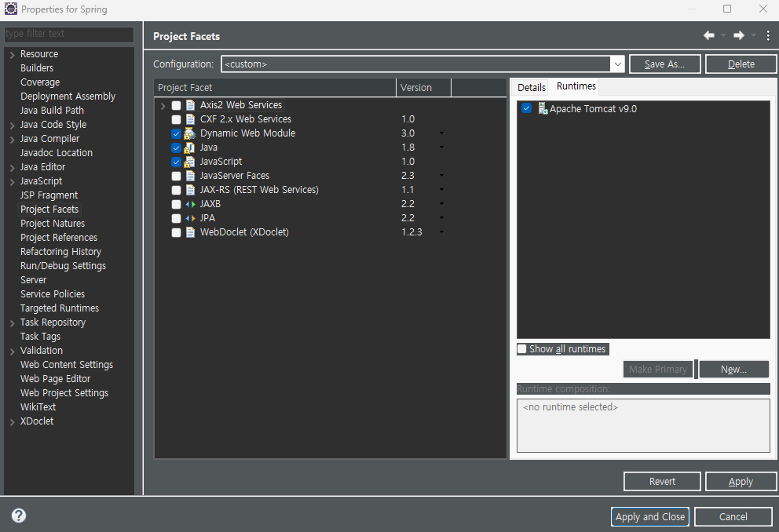The width and height of the screenshot is (779, 532).
Task: Open the Server properties page
Action: 33,280
